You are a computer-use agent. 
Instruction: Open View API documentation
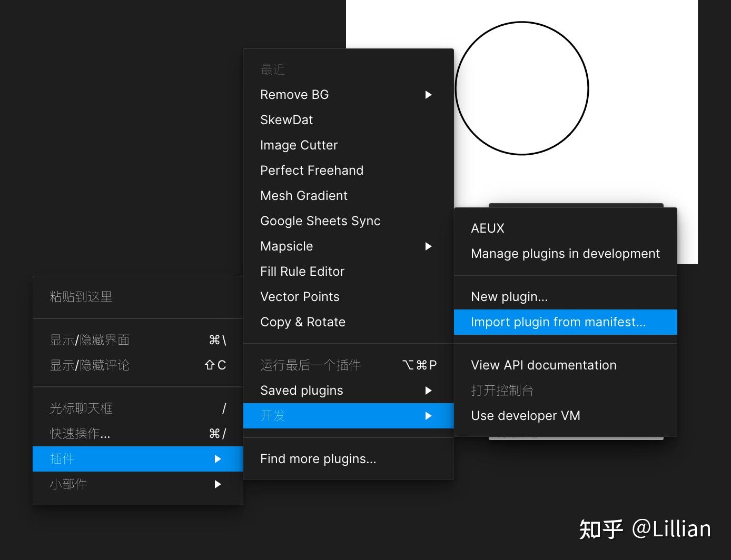click(544, 365)
